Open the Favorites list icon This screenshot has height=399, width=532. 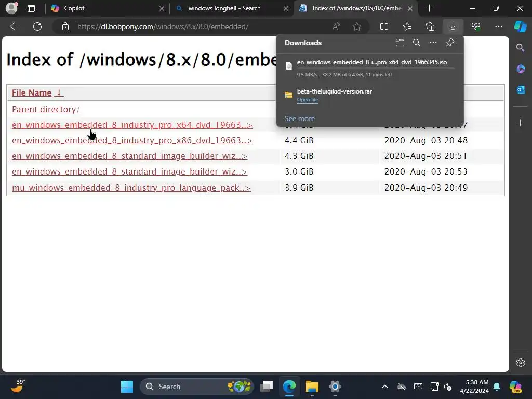[407, 26]
